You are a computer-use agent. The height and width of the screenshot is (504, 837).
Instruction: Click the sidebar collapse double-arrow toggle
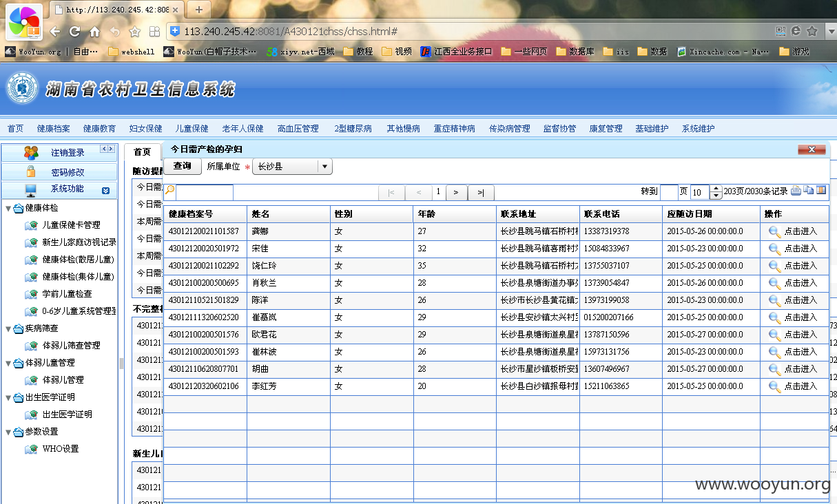tap(107, 149)
